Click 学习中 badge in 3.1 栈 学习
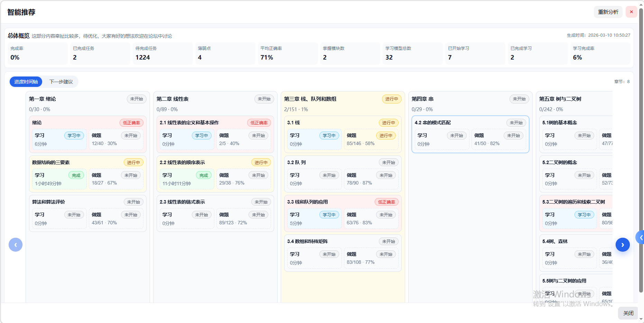Viewport: 644px width, 323px height. (329, 135)
